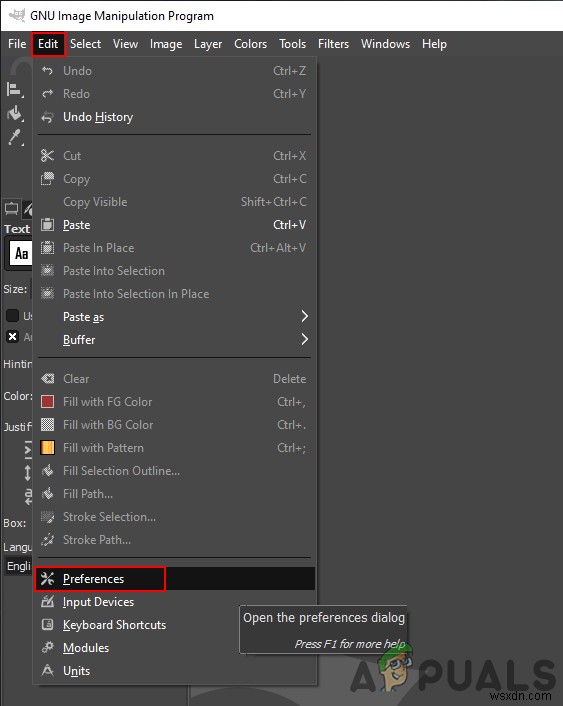Click the Ctrl+Z shortcut text beside Undo
This screenshot has width=563, height=706.
[290, 71]
